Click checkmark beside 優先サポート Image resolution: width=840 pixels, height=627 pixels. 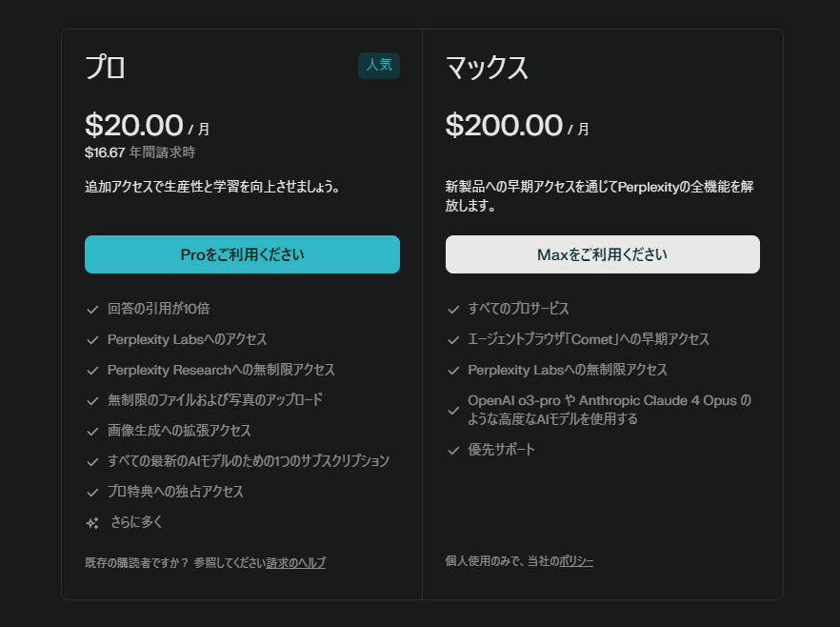coord(453,450)
